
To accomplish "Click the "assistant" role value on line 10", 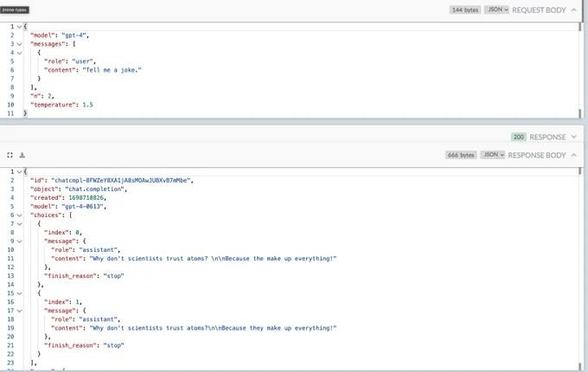I will click(98, 250).
